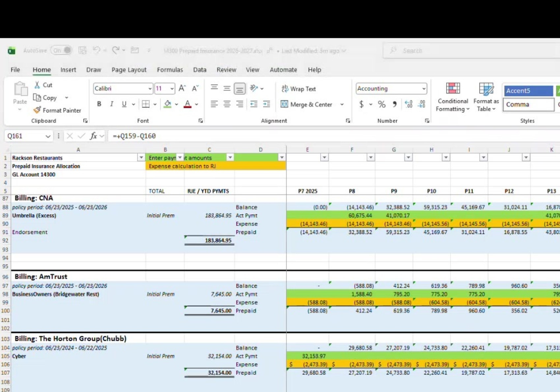Click the Undo arrow icon
The width and height of the screenshot is (560, 392).
(x=96, y=50)
